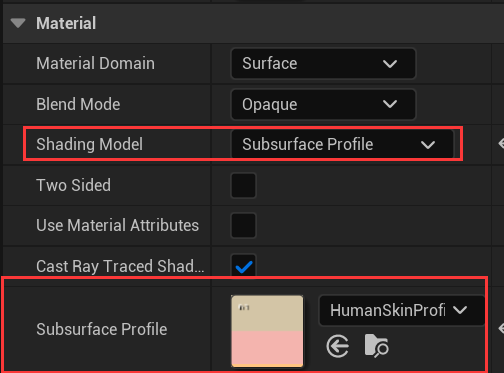Click the Material Domain property label
This screenshot has height=373, width=504.
click(x=95, y=63)
